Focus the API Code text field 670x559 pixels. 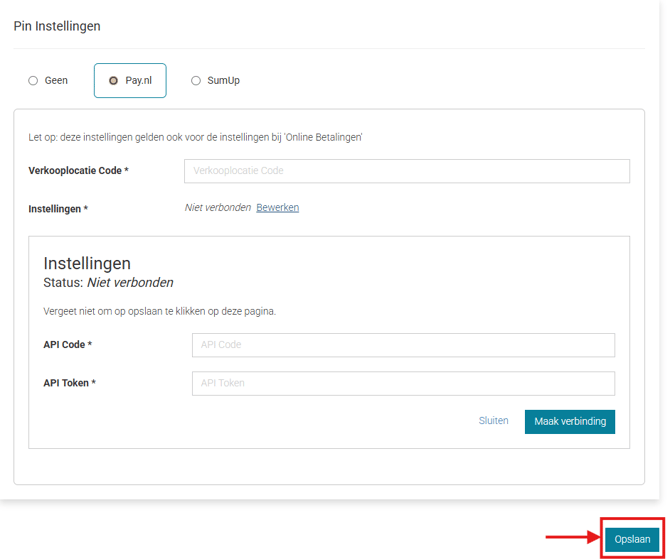pos(402,345)
